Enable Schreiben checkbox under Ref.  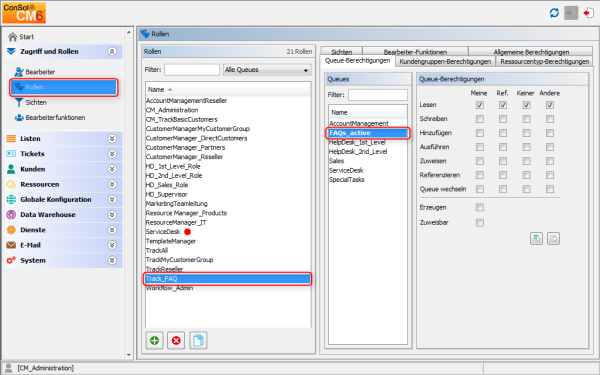503,119
